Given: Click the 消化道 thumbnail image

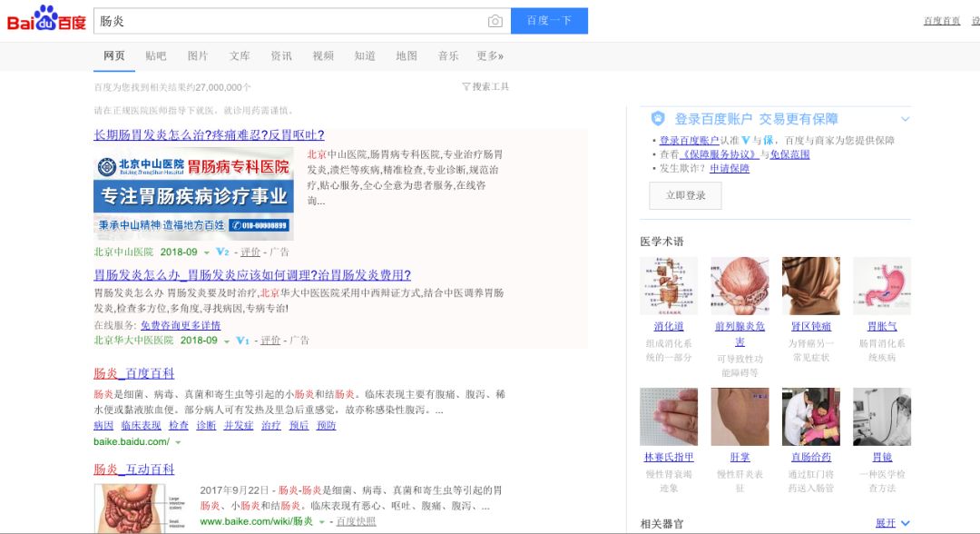Looking at the screenshot, I should click(671, 283).
